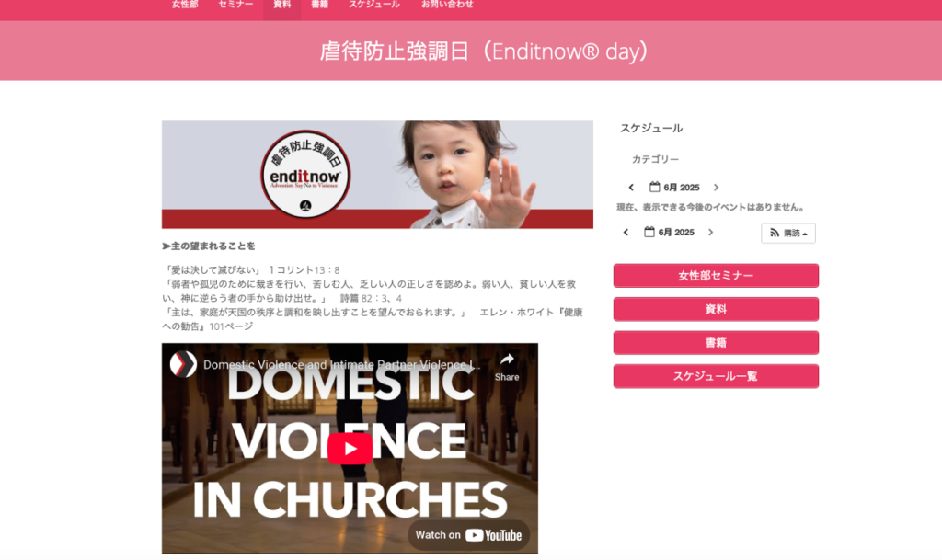Screen dimensions: 942x560
Task: Click the enditnow banner image
Action: click(x=377, y=175)
